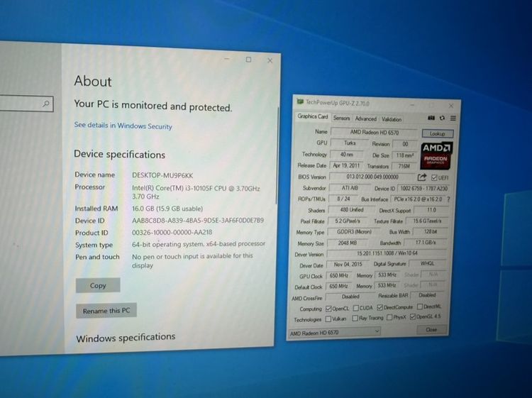
Task: Click the Settings About page scrollbar
Action: coord(277,156)
